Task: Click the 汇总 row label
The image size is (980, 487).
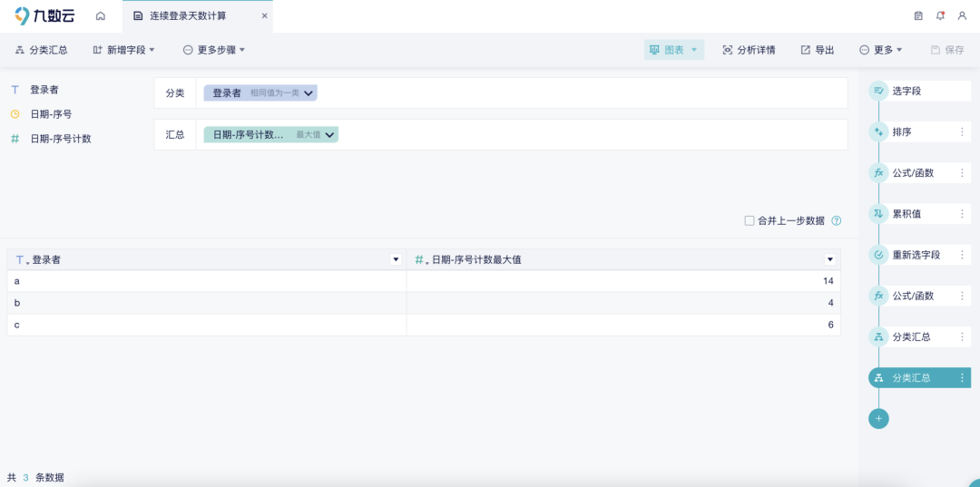Action: tap(175, 134)
